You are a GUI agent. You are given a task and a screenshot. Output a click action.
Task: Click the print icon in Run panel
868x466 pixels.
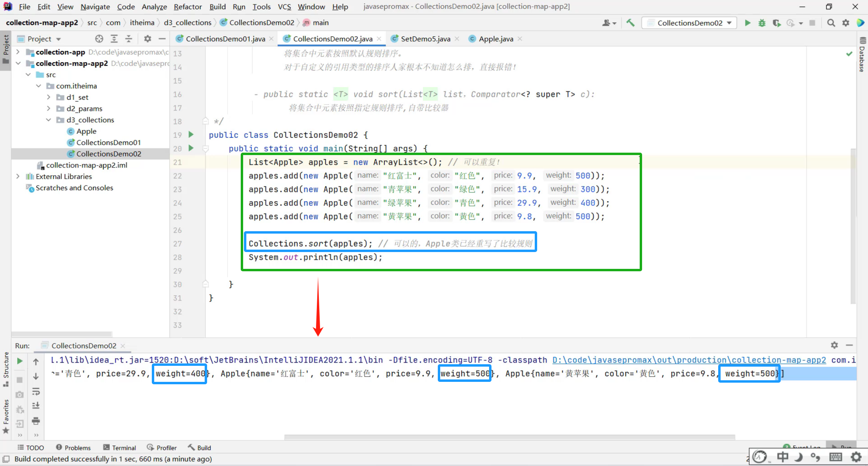[36, 421]
